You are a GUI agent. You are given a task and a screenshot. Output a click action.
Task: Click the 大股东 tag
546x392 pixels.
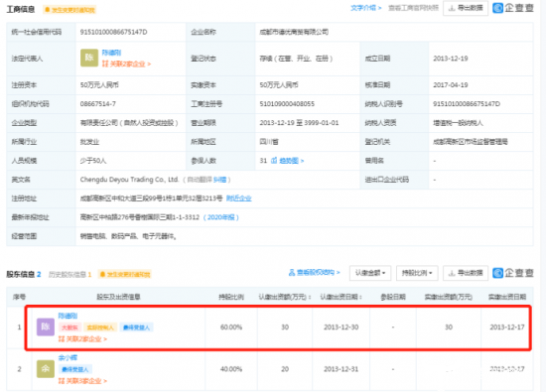(70, 327)
